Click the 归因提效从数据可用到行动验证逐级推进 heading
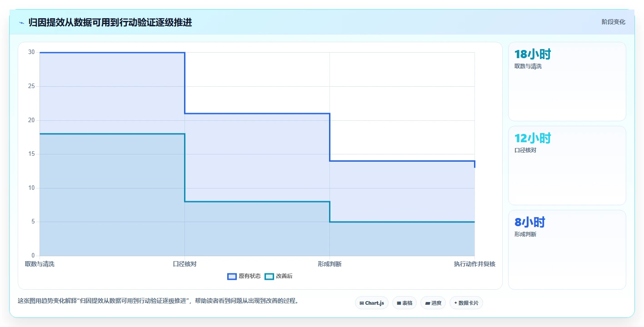 pyautogui.click(x=110, y=22)
